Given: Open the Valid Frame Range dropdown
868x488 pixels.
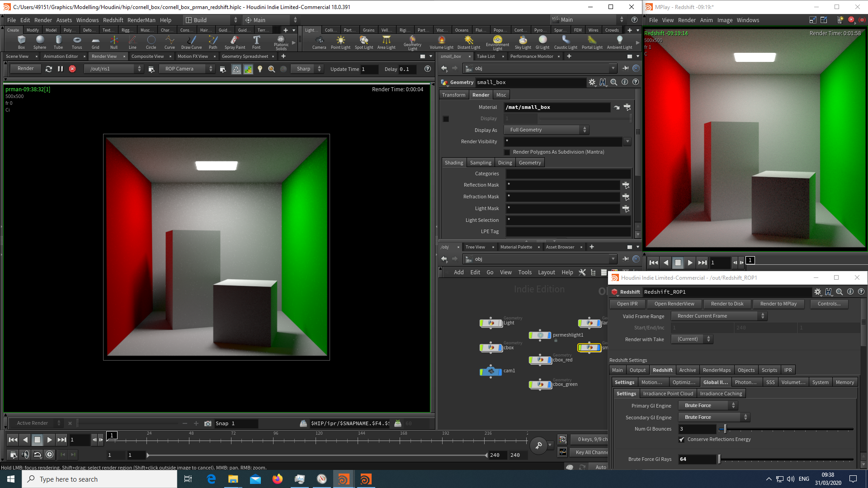Looking at the screenshot, I should pos(719,316).
